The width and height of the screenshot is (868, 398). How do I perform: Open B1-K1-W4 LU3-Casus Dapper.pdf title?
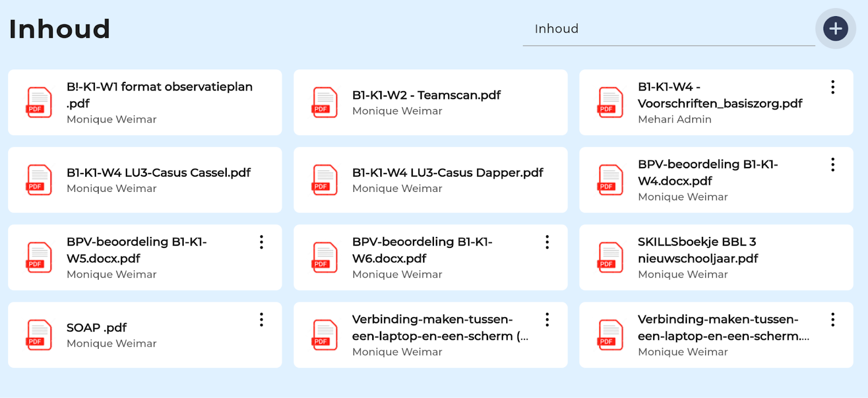point(447,173)
